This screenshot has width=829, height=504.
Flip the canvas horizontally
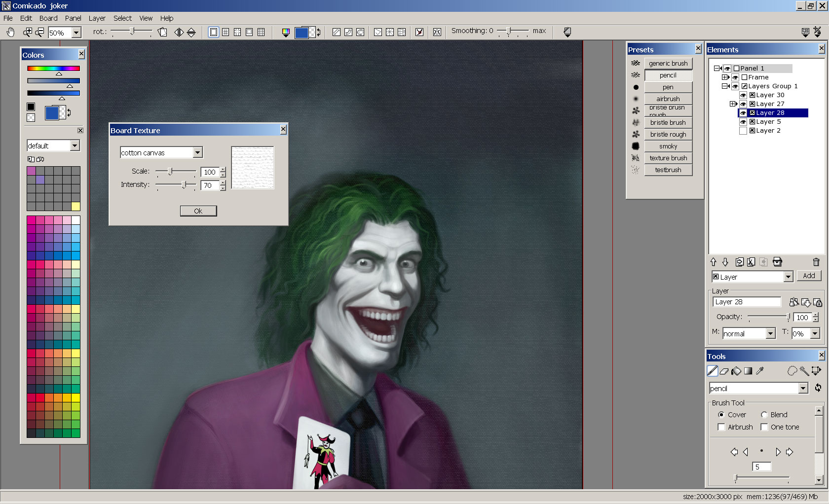178,32
